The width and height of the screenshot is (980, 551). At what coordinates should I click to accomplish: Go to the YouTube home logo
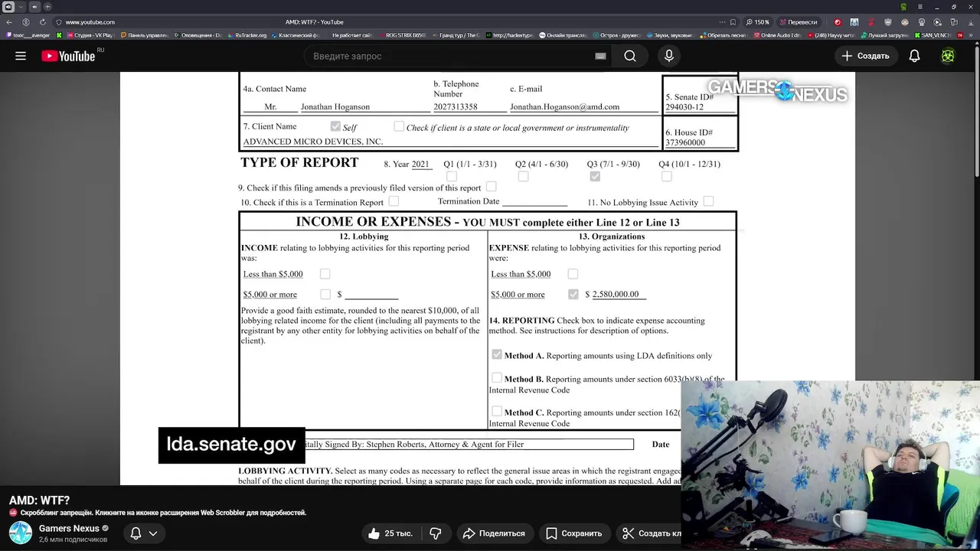[x=68, y=56]
